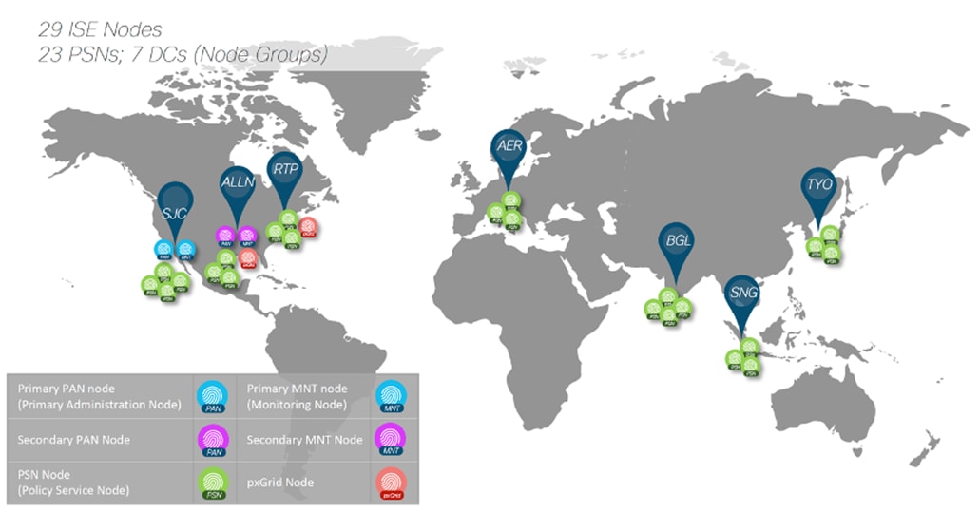Viewport: 980px width, 512px height.
Task: Click the "PSN Node" legend label
Action: (44, 475)
